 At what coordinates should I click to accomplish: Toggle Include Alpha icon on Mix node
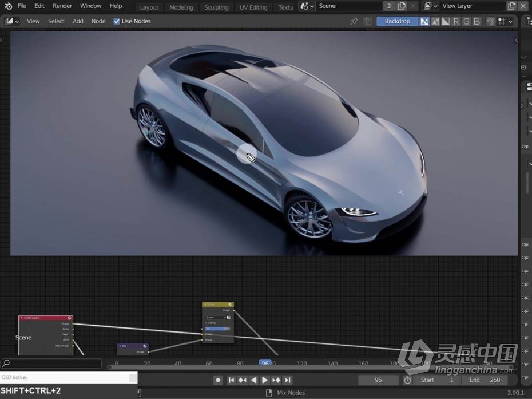[229, 318]
